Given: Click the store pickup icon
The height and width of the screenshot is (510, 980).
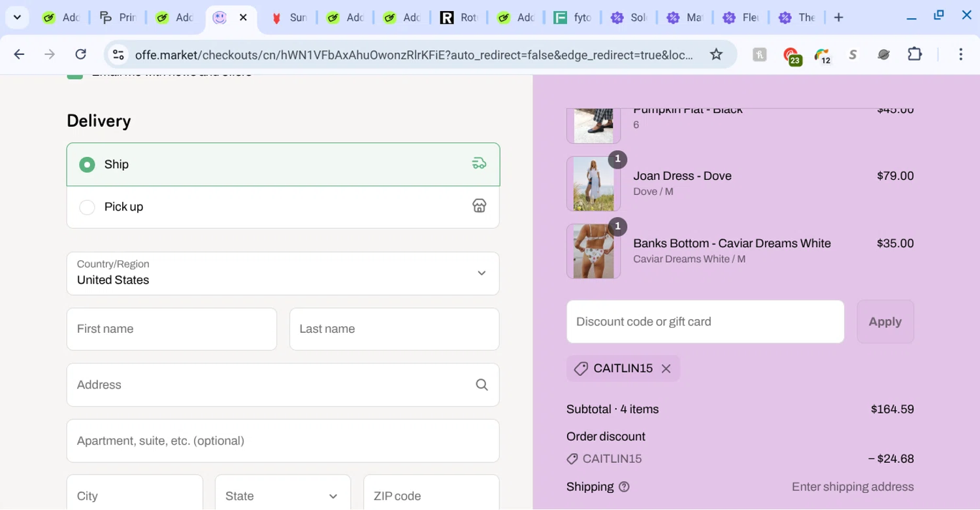Looking at the screenshot, I should 480,206.
